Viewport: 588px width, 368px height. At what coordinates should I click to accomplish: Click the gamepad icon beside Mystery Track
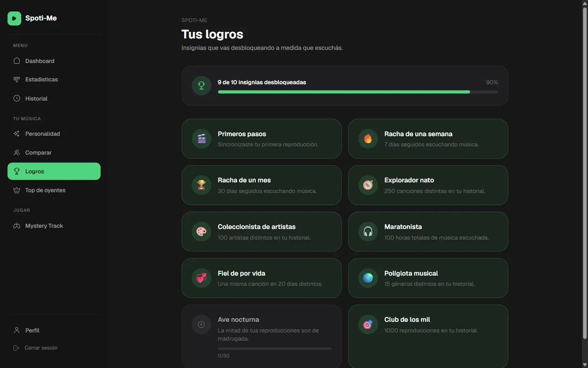click(x=17, y=226)
